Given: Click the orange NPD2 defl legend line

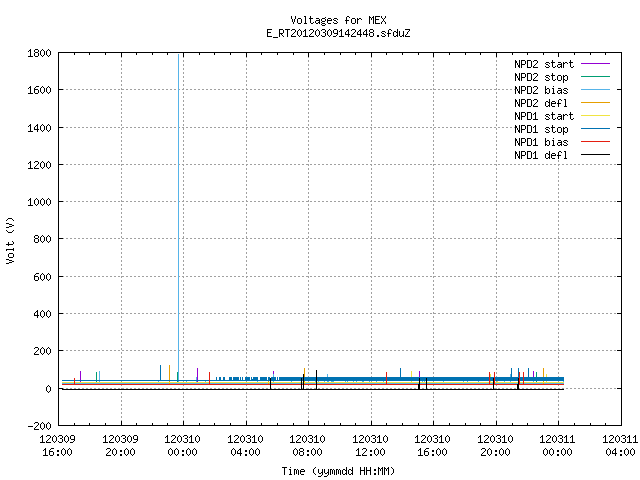Looking at the screenshot, I should [596, 103].
